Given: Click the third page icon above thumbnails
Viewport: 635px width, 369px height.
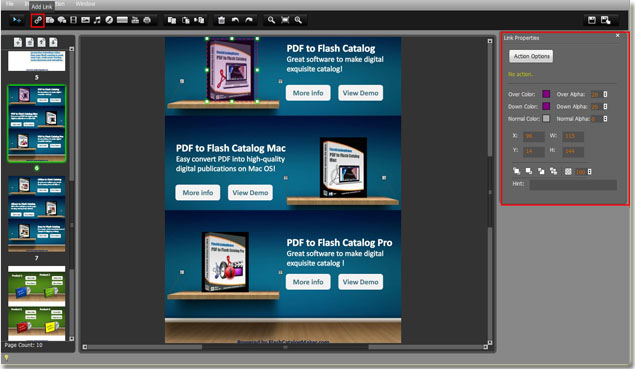Looking at the screenshot, I should coord(41,42).
